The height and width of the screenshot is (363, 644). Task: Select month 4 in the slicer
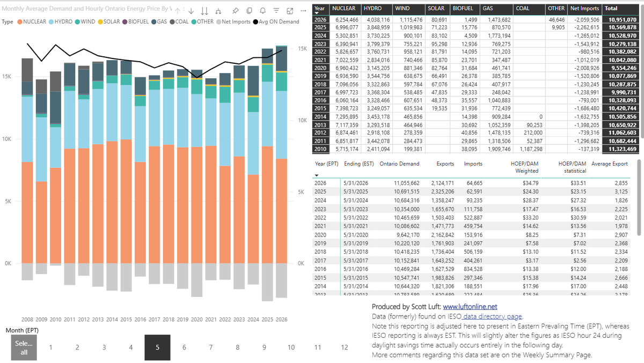(x=131, y=347)
